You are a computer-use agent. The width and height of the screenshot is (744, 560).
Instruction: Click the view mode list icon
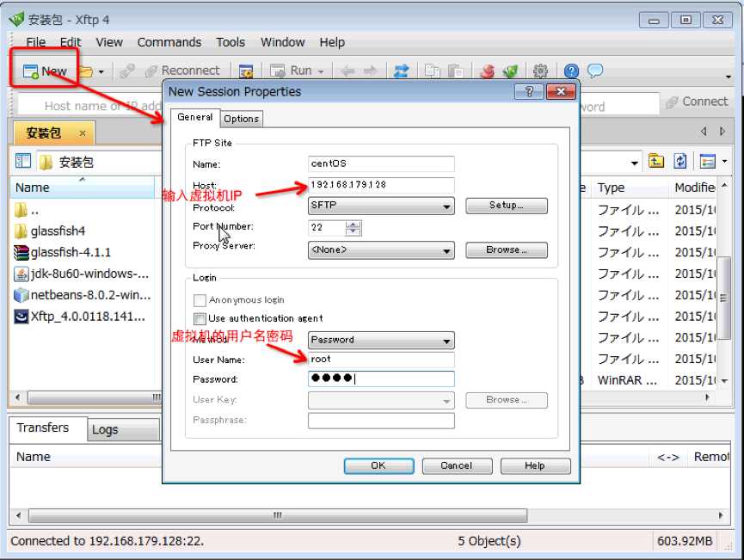707,162
